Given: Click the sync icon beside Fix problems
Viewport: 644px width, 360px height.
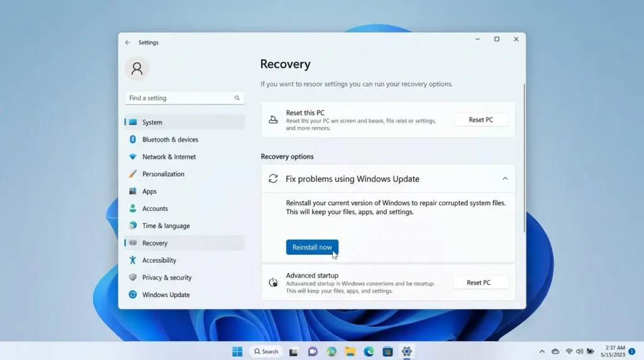Looking at the screenshot, I should click(x=273, y=178).
